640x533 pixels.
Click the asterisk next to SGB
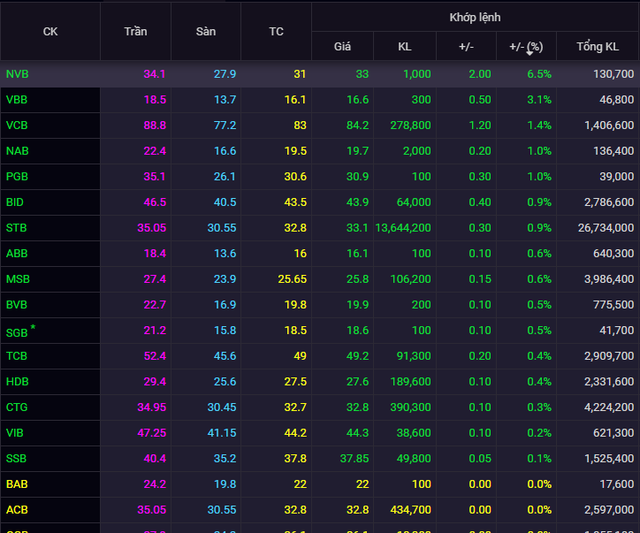[x=32, y=327]
